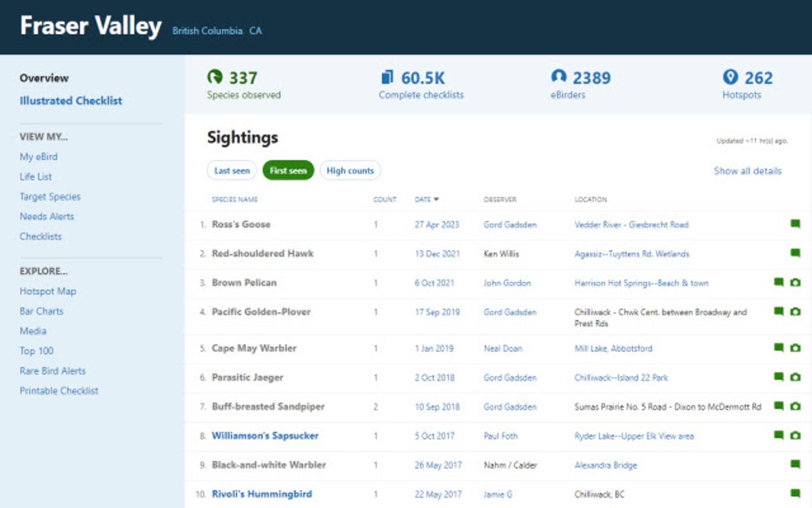Screen dimensions: 812x508
Task: Click the hotspots pin icon
Action: click(730, 76)
